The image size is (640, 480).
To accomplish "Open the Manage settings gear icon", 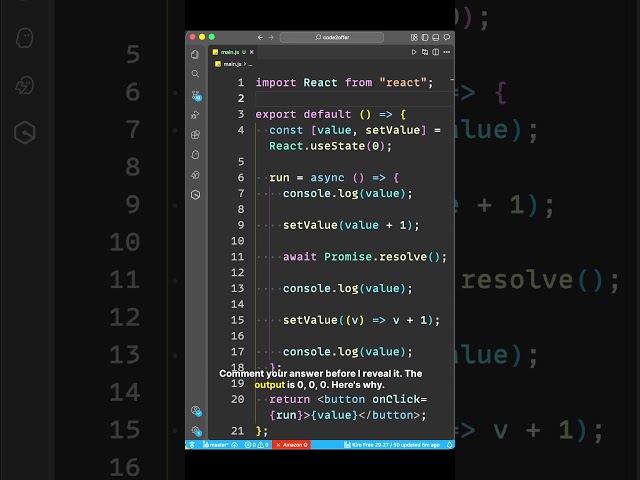I will click(196, 431).
